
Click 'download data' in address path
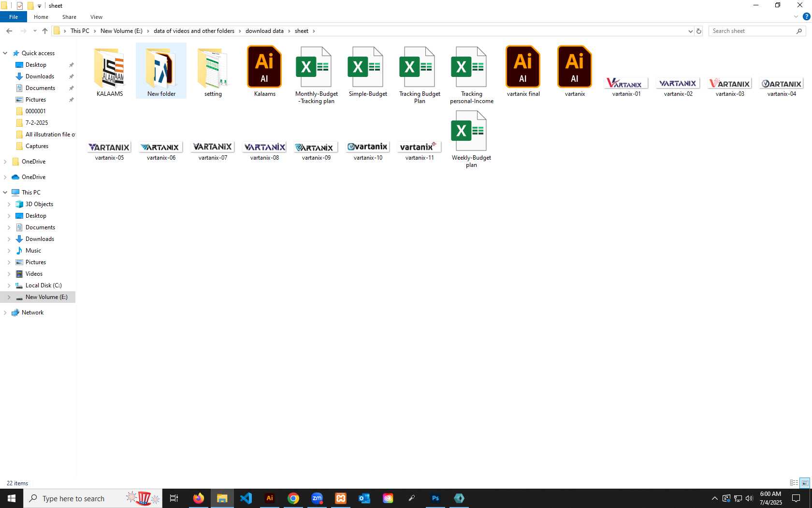(264, 31)
